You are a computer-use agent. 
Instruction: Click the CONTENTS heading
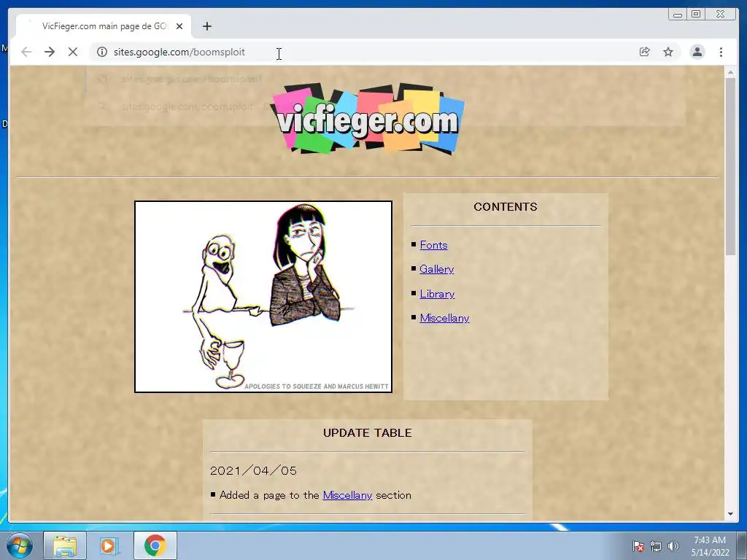506,206
